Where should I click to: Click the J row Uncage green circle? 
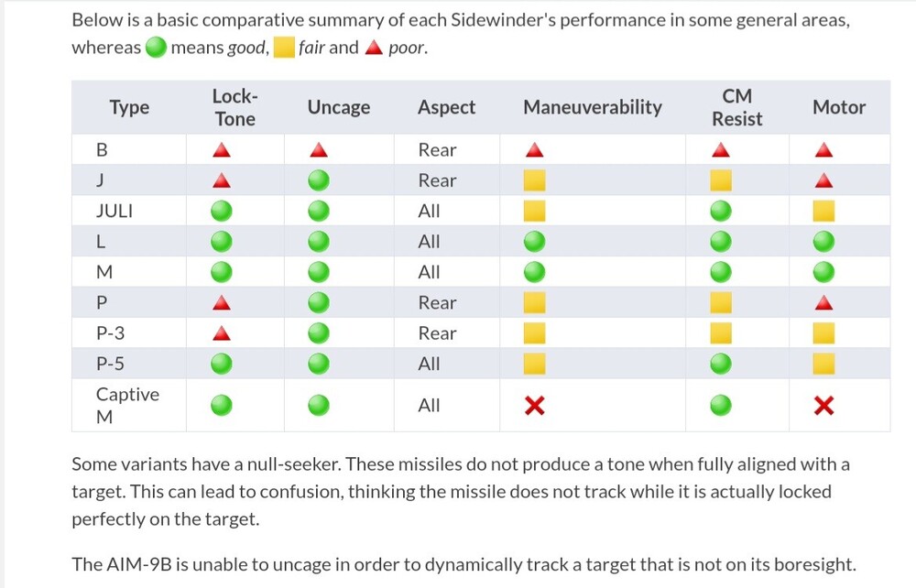(x=318, y=180)
